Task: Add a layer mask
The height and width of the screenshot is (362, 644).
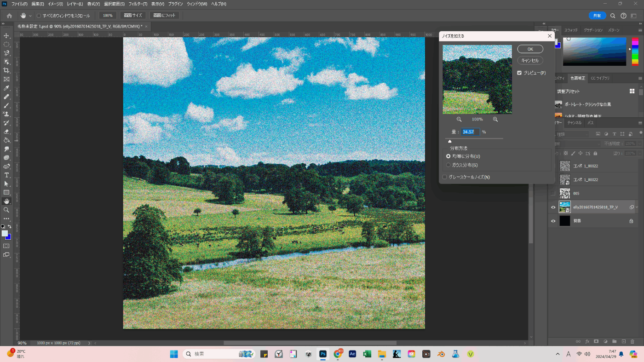Action: tap(596, 341)
